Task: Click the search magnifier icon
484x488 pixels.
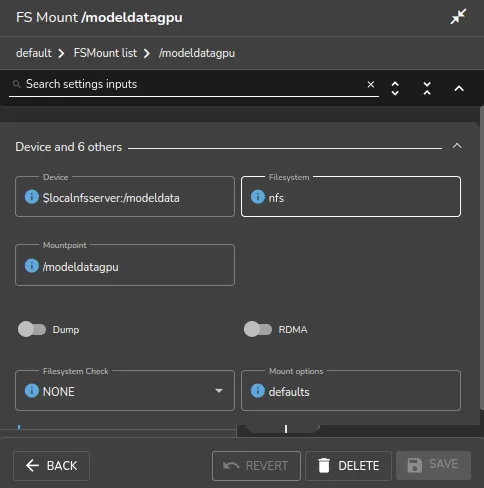Action: pos(16,84)
